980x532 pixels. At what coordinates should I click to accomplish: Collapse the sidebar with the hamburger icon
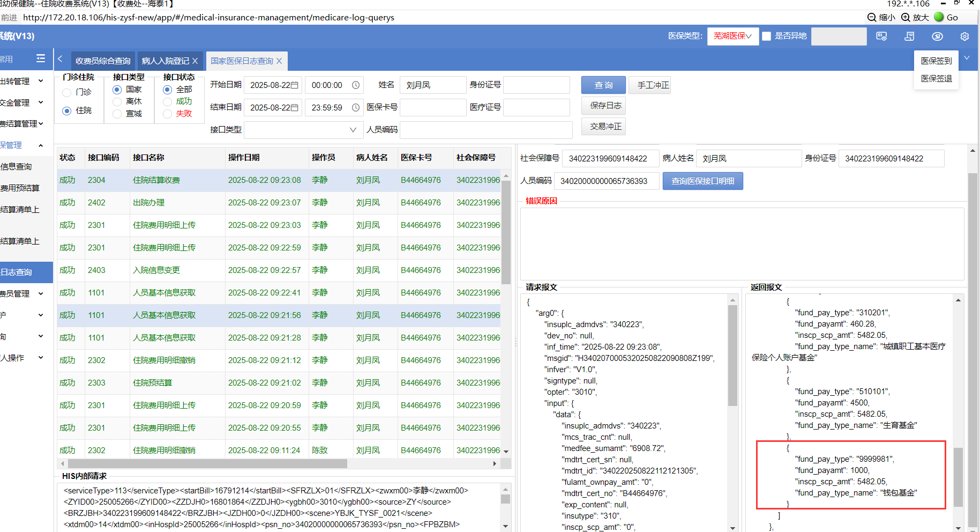(41, 58)
